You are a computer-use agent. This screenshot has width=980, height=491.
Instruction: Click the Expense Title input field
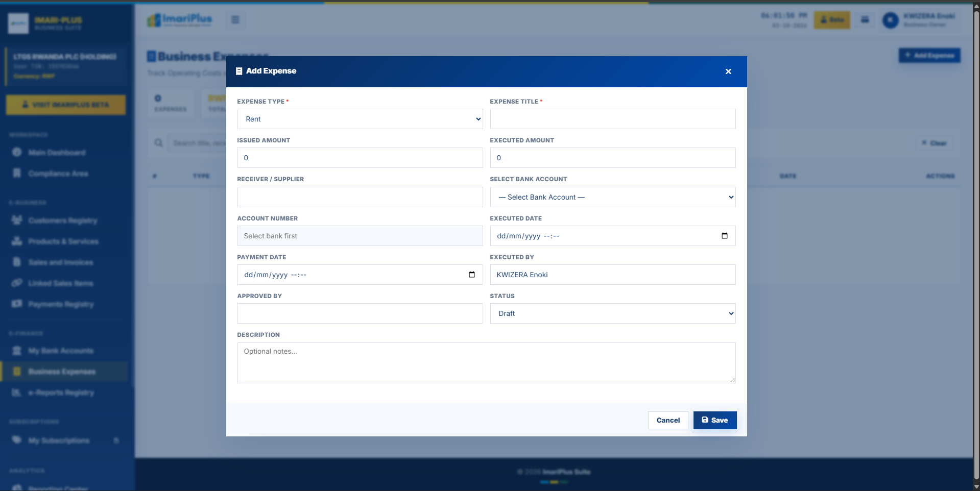coord(613,119)
